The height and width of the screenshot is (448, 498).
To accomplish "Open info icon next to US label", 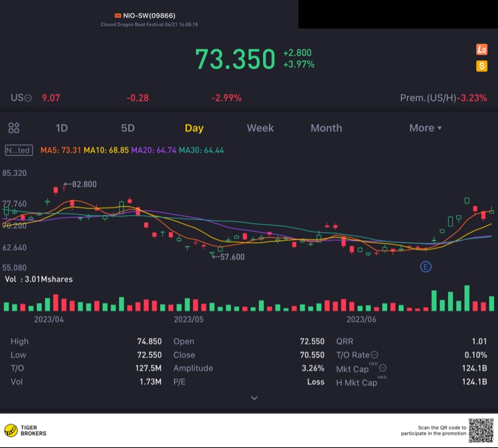I will (x=28, y=98).
